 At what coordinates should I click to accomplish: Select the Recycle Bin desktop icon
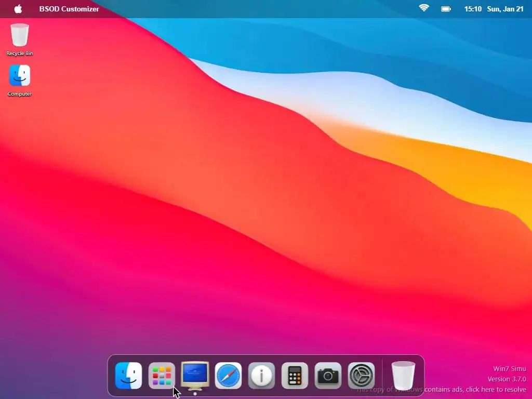(20, 39)
